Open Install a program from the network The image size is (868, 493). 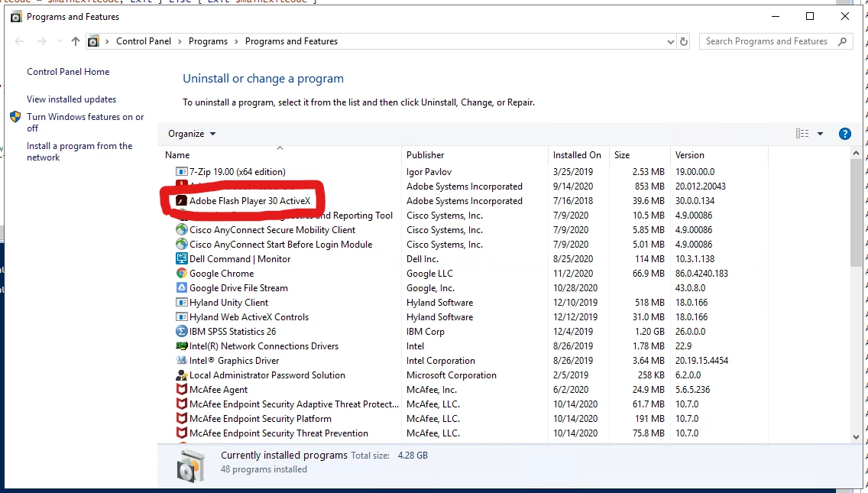[79, 151]
